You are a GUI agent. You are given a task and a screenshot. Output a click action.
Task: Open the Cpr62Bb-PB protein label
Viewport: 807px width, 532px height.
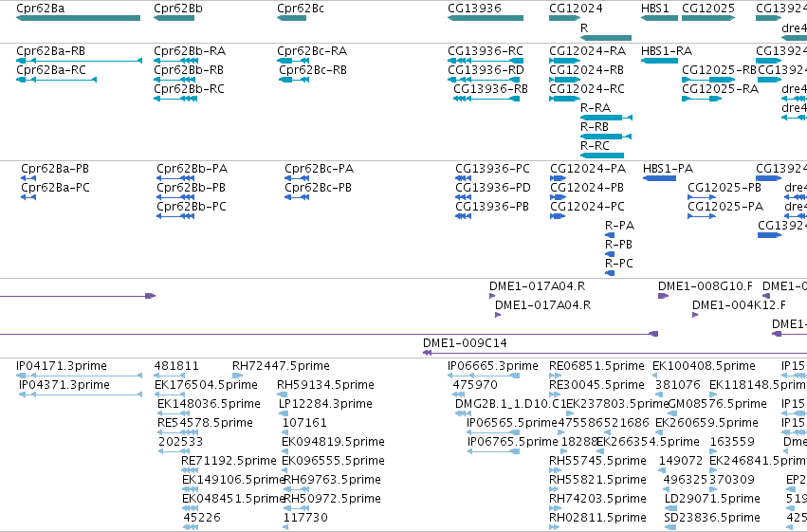[x=191, y=188]
